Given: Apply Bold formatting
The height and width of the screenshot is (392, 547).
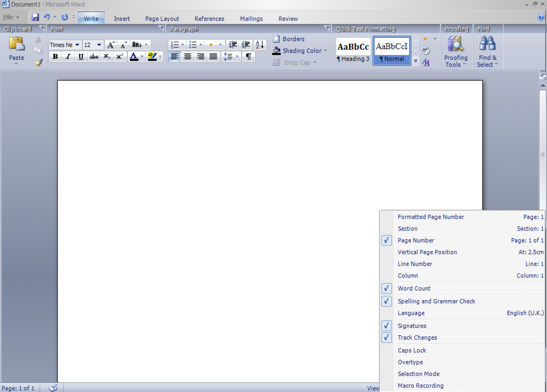Looking at the screenshot, I should click(55, 57).
